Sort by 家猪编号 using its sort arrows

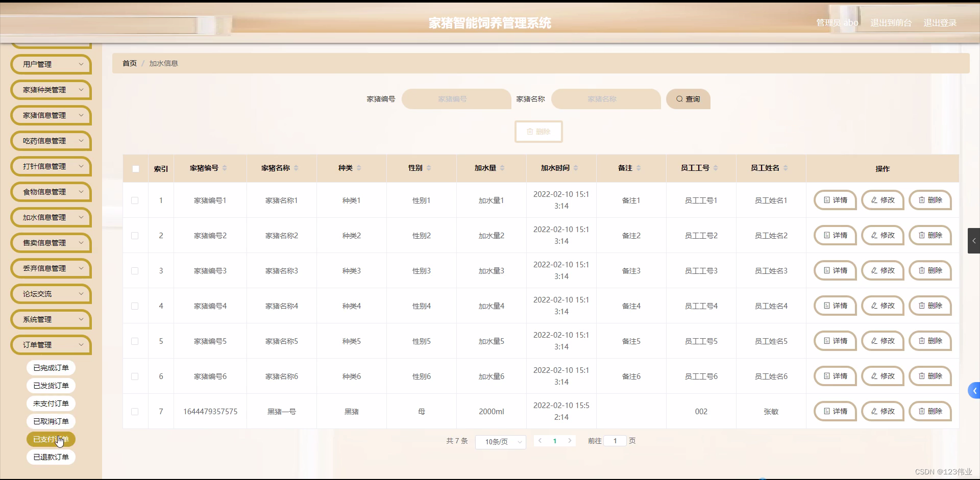[x=225, y=168]
